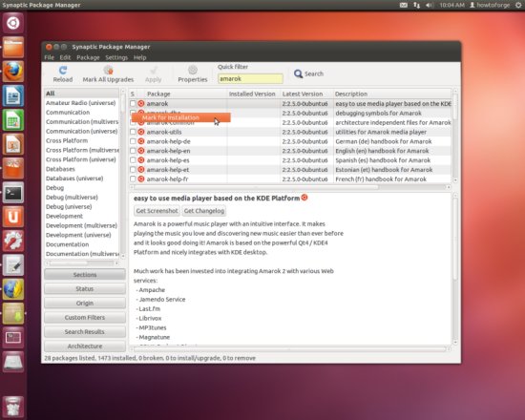Image resolution: width=525 pixels, height=420 pixels.
Task: Toggle checkbox for amarok-help-es package
Action: 133,160
